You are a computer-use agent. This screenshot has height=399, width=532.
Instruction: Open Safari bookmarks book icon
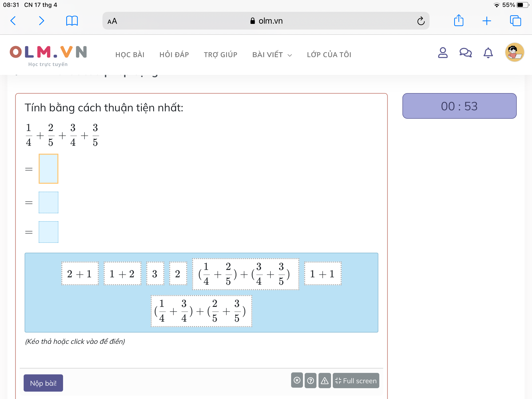[72, 21]
